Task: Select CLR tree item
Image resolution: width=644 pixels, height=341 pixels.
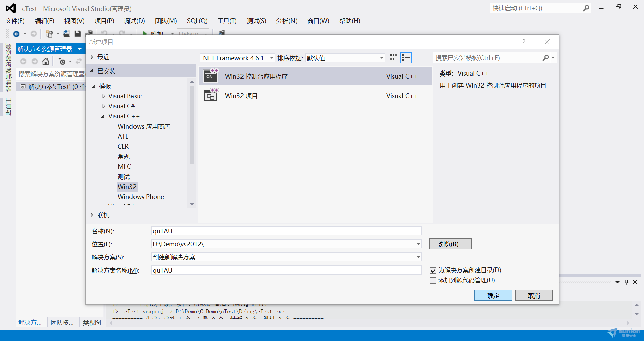Action: pos(123,147)
